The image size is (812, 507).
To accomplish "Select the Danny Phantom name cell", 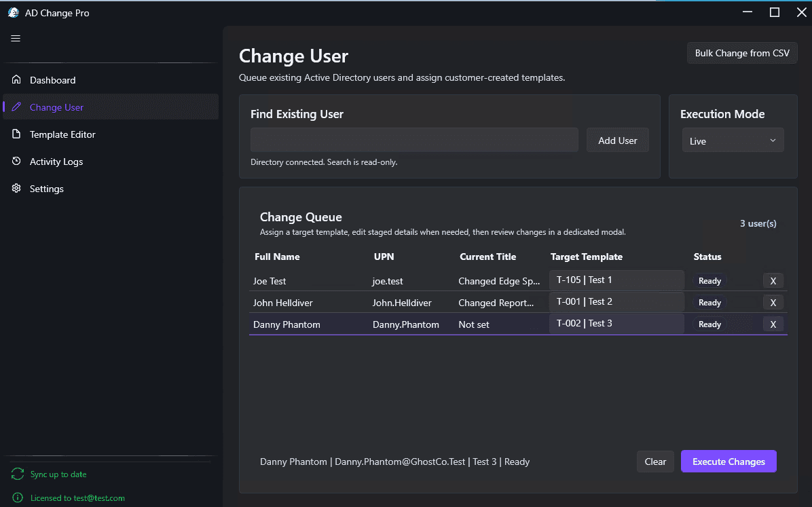I will click(287, 324).
